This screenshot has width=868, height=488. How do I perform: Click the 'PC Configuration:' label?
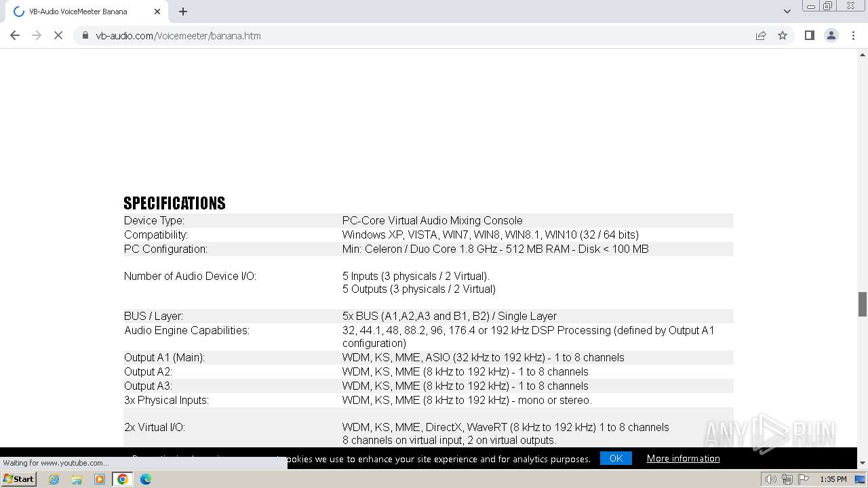pos(165,249)
